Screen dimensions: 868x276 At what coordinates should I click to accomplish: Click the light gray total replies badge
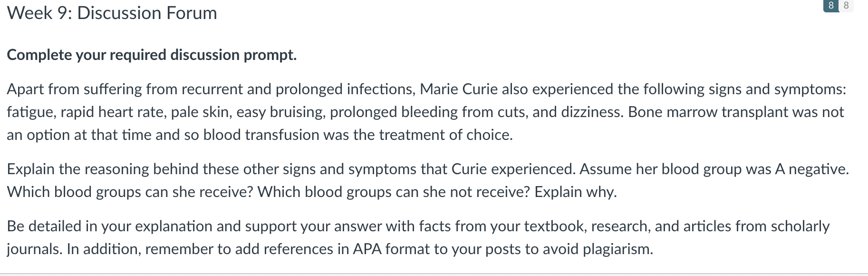point(846,6)
